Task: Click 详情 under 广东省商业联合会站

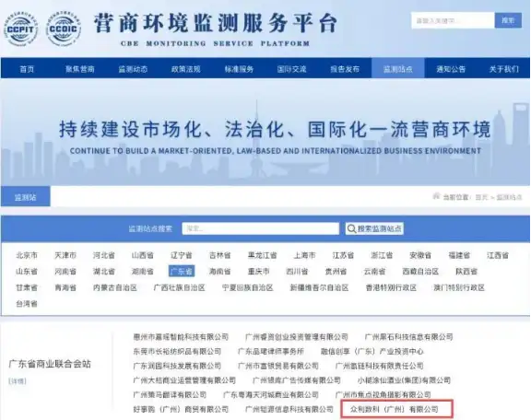Action: point(18,381)
